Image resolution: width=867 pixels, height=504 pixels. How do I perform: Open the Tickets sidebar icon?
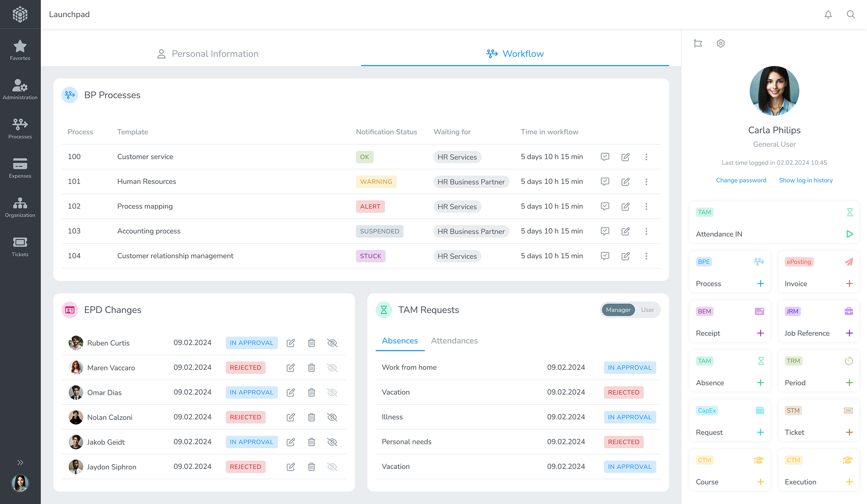(20, 246)
